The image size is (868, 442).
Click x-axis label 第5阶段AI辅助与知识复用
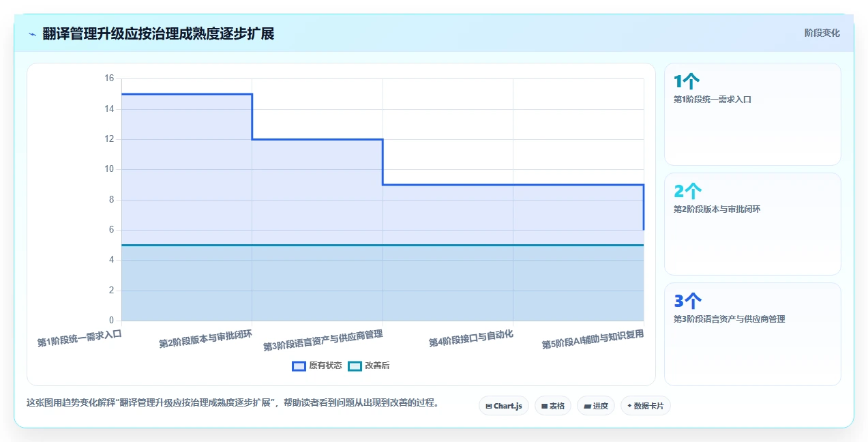(593, 339)
